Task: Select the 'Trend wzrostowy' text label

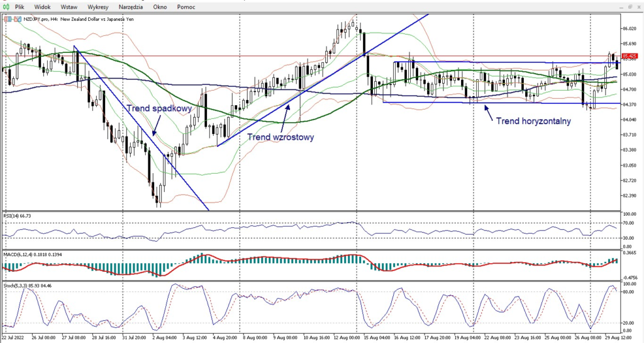Action: click(280, 136)
